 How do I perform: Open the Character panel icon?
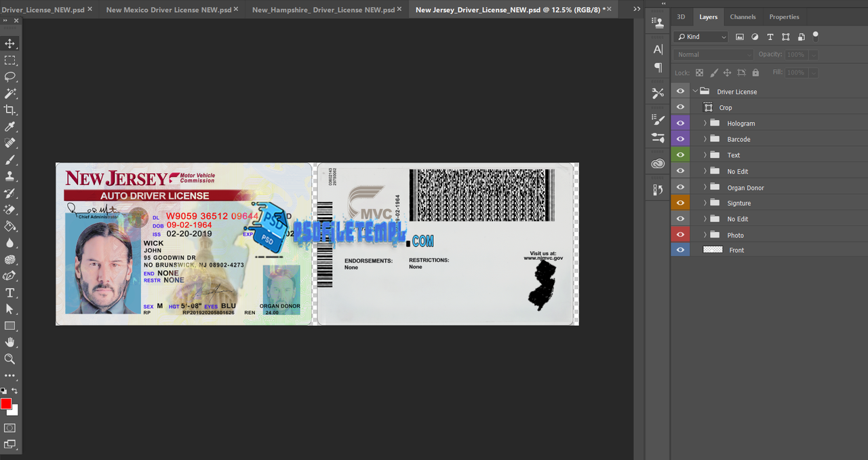pyautogui.click(x=658, y=50)
